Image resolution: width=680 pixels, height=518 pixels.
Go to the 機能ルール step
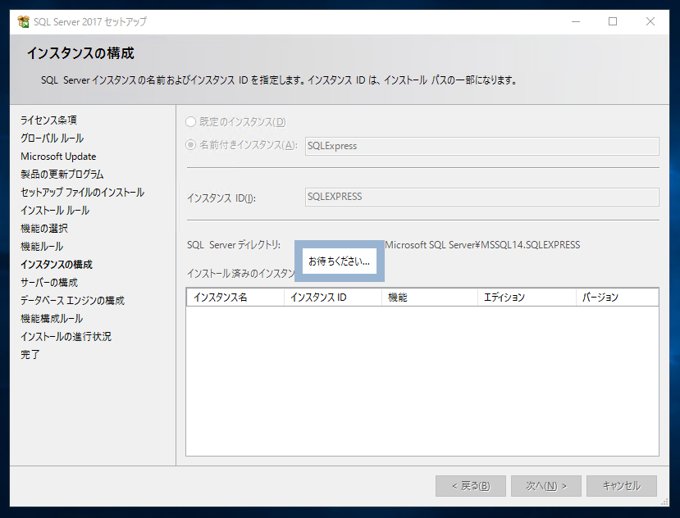click(x=42, y=246)
